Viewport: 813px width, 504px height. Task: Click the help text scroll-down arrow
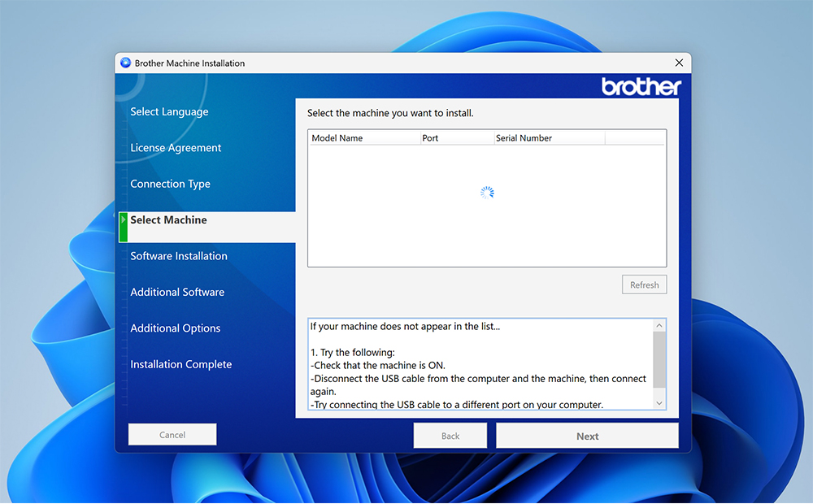tap(659, 403)
